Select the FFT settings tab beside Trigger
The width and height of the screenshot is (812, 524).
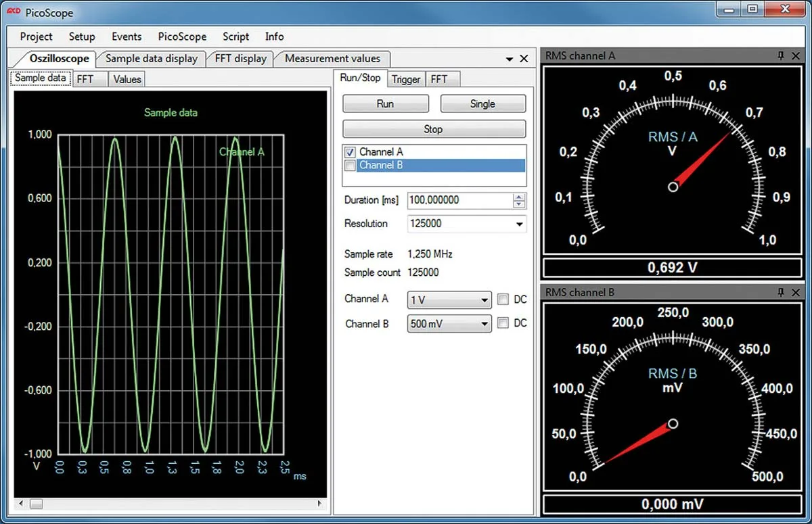442,79
